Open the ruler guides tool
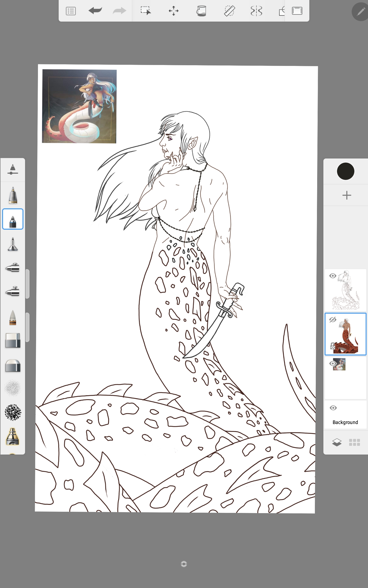Image resolution: width=368 pixels, height=588 pixels. (229, 11)
